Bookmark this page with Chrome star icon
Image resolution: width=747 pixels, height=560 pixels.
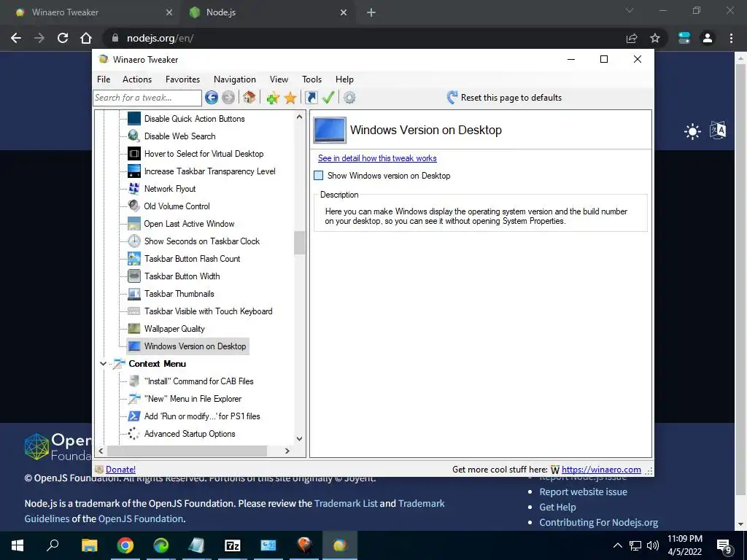[x=655, y=38]
